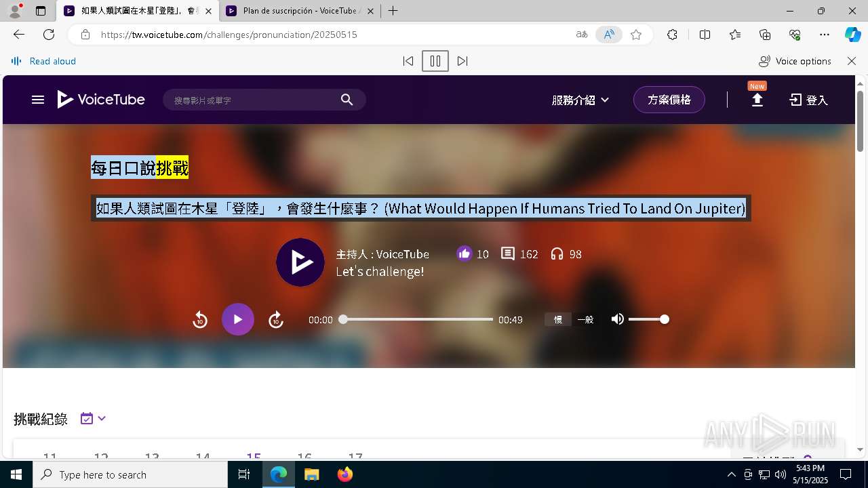Adjust the volume slider handle
Image resolution: width=868 pixels, height=488 pixels.
665,319
